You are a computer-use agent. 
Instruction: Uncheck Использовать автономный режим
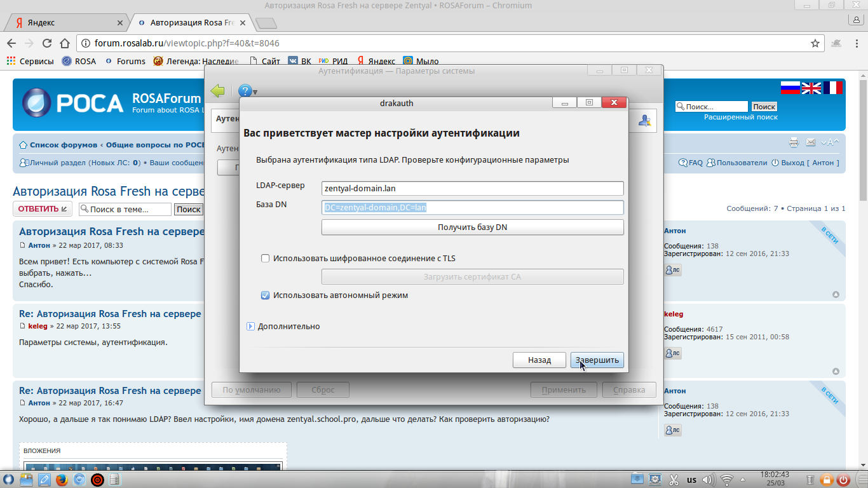[266, 295]
